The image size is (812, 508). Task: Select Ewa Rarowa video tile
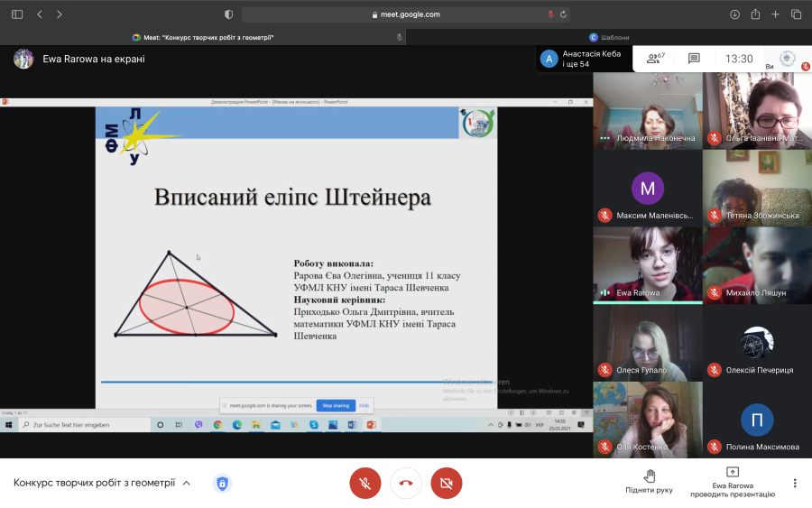(647, 265)
